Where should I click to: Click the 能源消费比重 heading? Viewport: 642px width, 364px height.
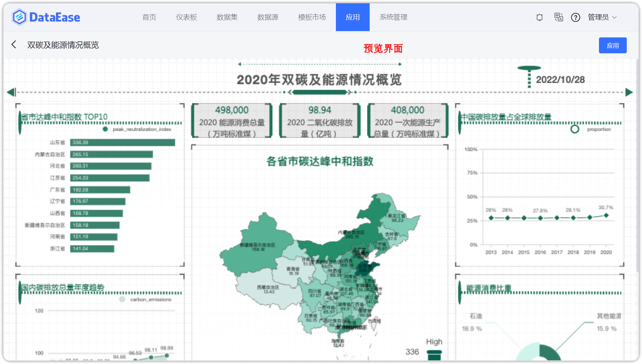pos(489,289)
